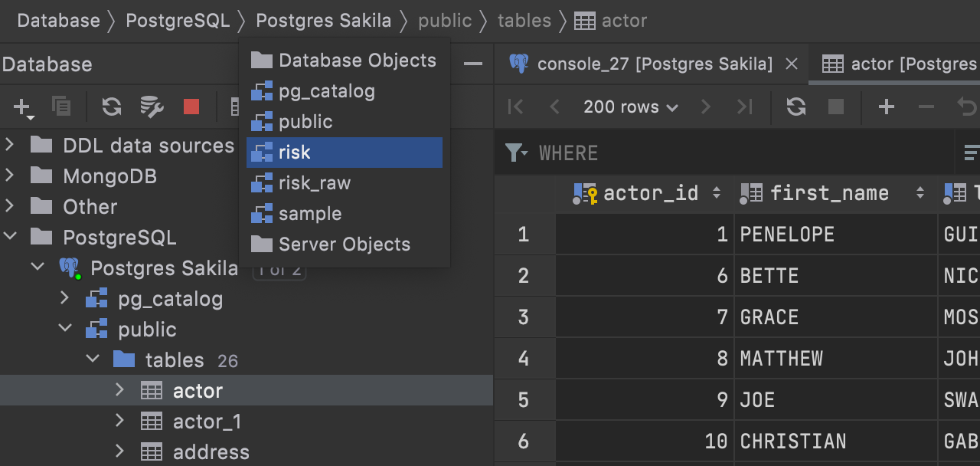
Task: Go to next page of rows
Action: pyautogui.click(x=706, y=107)
